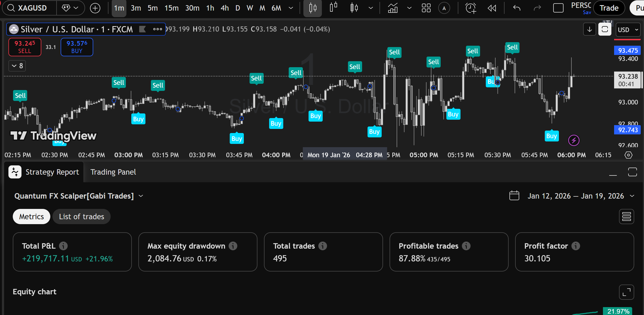
Task: Show info for Total trades
Action: tap(323, 246)
